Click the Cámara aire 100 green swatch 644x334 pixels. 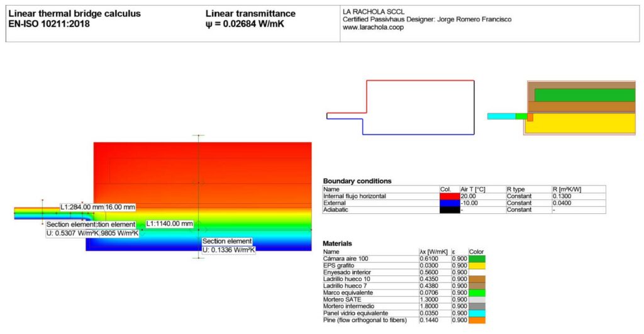(x=477, y=259)
